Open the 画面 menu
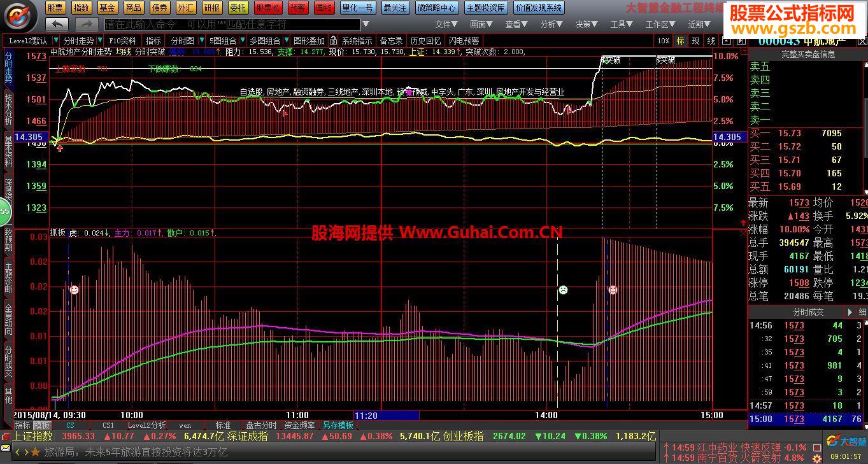 pos(481,24)
